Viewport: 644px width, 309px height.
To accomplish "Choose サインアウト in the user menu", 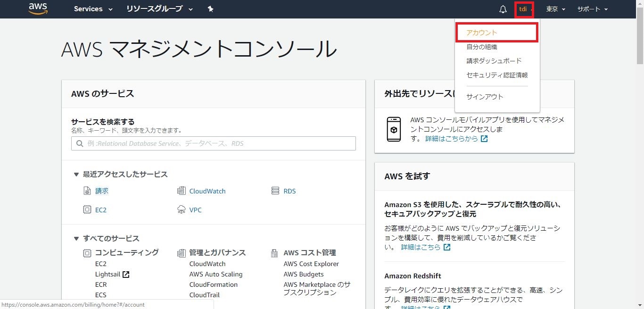I will [x=485, y=97].
